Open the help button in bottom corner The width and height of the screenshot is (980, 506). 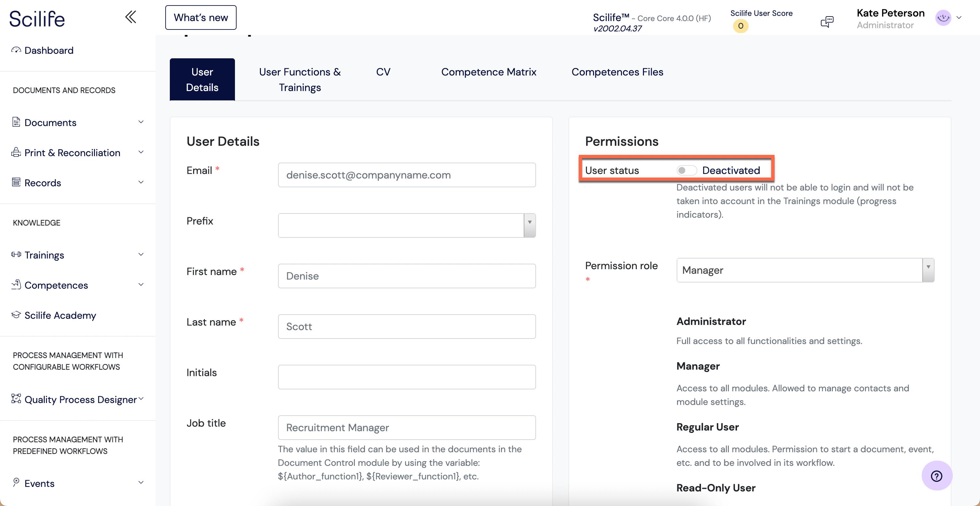pyautogui.click(x=937, y=476)
